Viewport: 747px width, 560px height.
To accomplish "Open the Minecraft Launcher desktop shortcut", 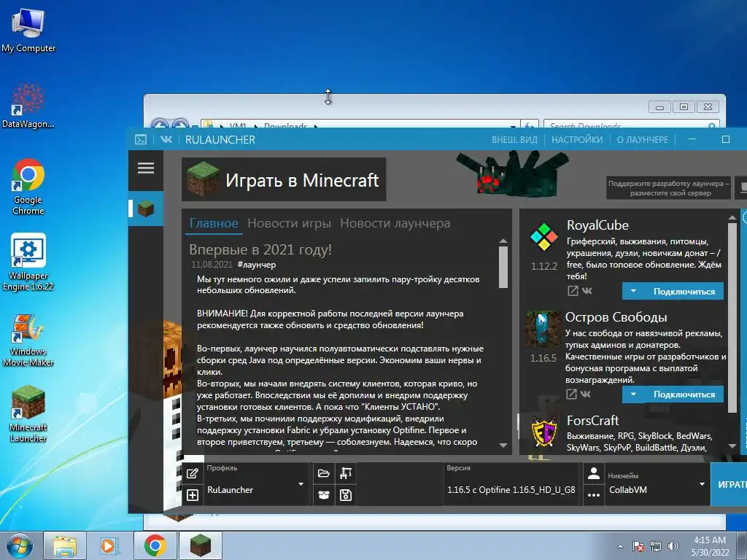I will [x=28, y=414].
